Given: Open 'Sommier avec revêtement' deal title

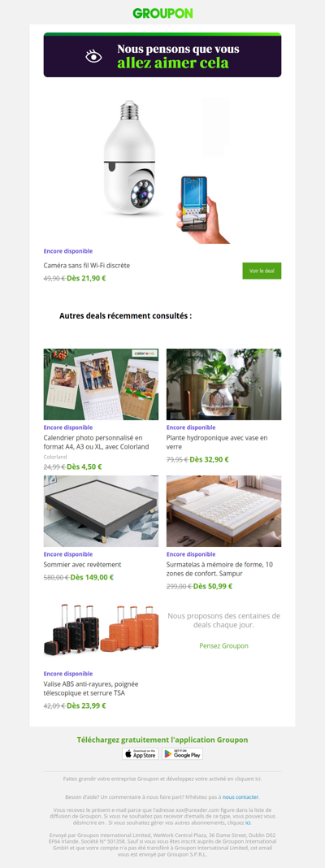Looking at the screenshot, I should [x=83, y=565].
